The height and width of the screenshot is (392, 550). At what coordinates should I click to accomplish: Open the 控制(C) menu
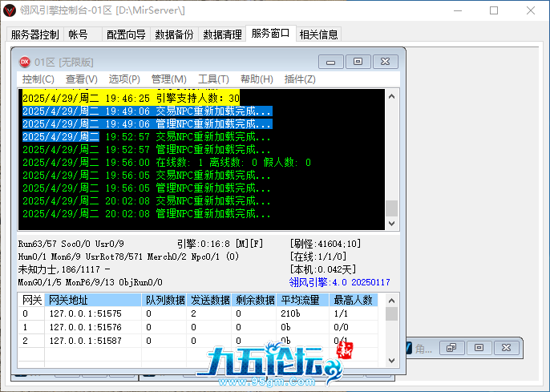click(x=38, y=79)
